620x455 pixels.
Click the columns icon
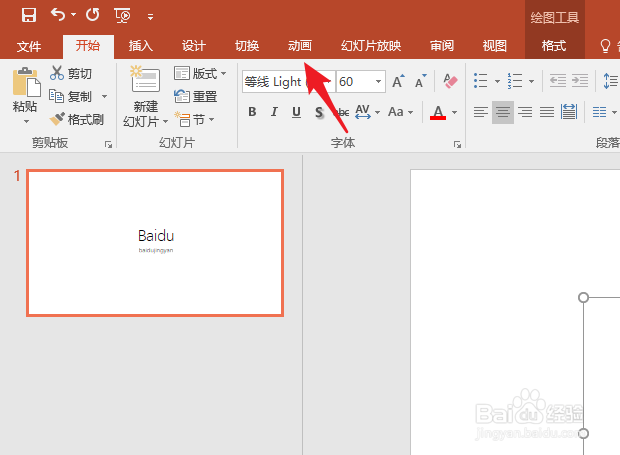599,112
